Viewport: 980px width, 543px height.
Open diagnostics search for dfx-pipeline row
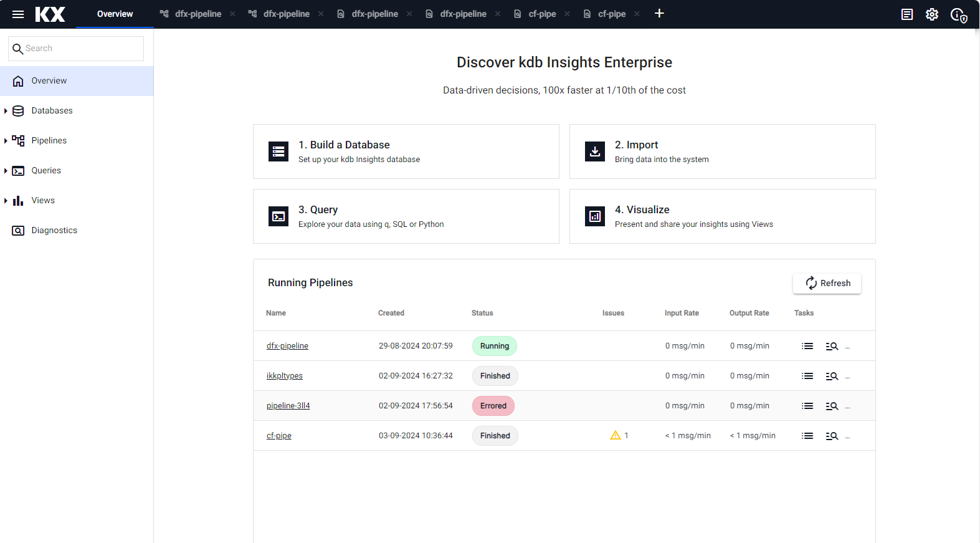pos(832,346)
